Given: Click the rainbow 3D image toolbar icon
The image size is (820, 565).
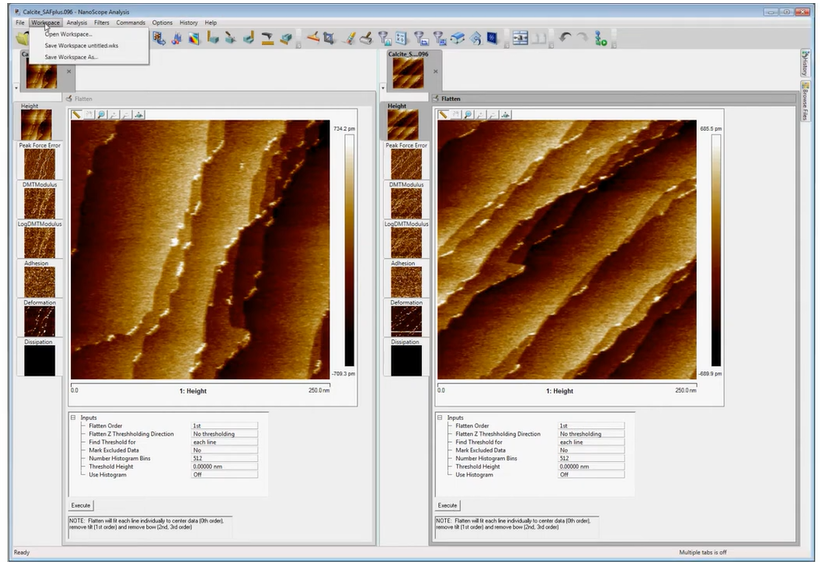Looking at the screenshot, I should [x=194, y=38].
